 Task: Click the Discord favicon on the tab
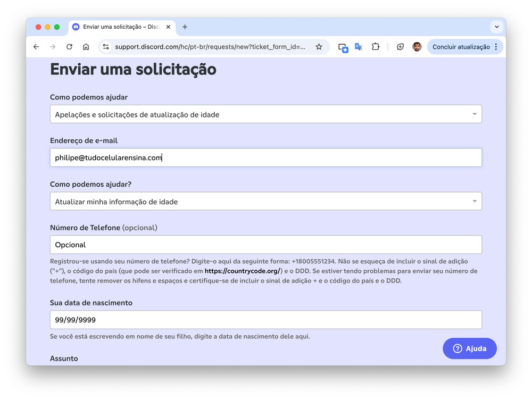pos(76,27)
